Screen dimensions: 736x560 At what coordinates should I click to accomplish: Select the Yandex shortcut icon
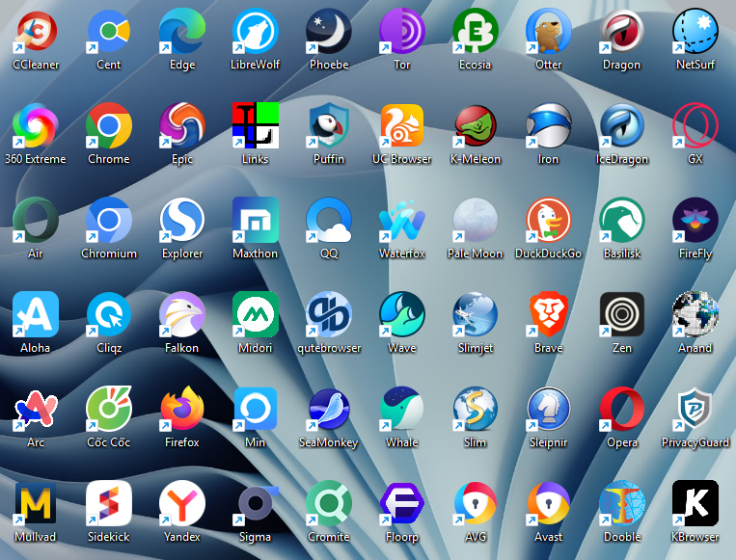[x=182, y=503]
